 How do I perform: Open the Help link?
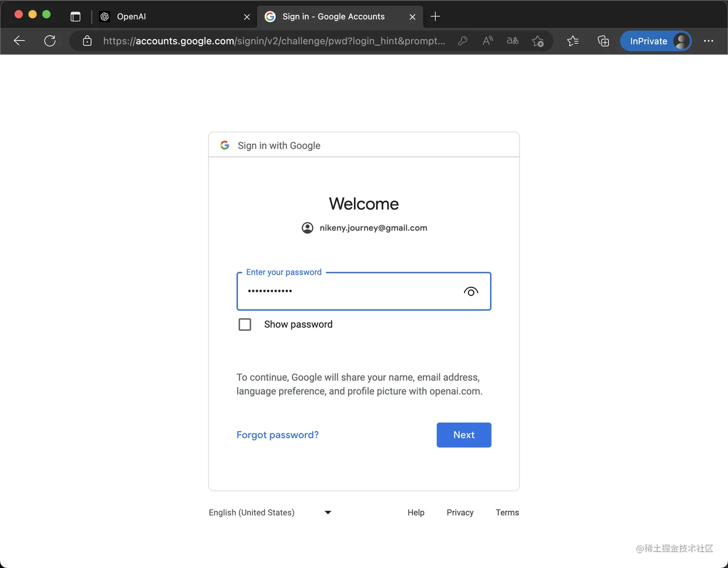[416, 513]
